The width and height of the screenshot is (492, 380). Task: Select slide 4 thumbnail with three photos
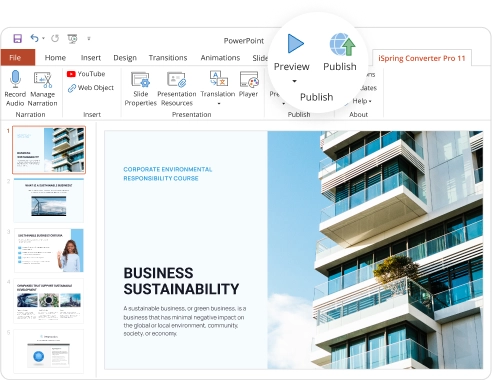[x=49, y=301]
